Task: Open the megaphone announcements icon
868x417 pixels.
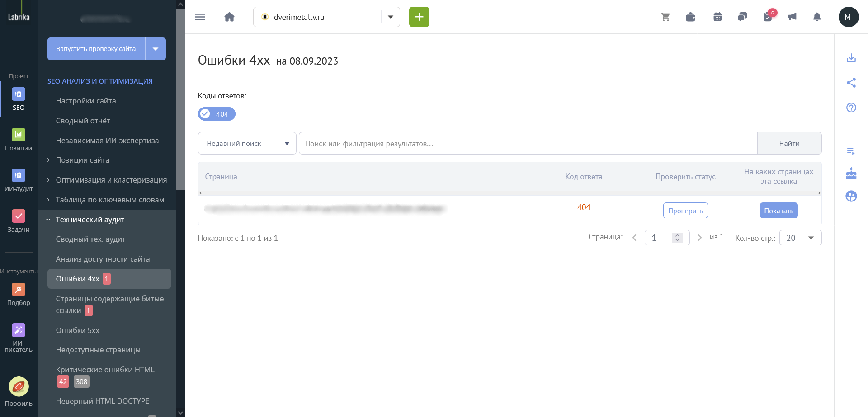Action: (x=792, y=17)
